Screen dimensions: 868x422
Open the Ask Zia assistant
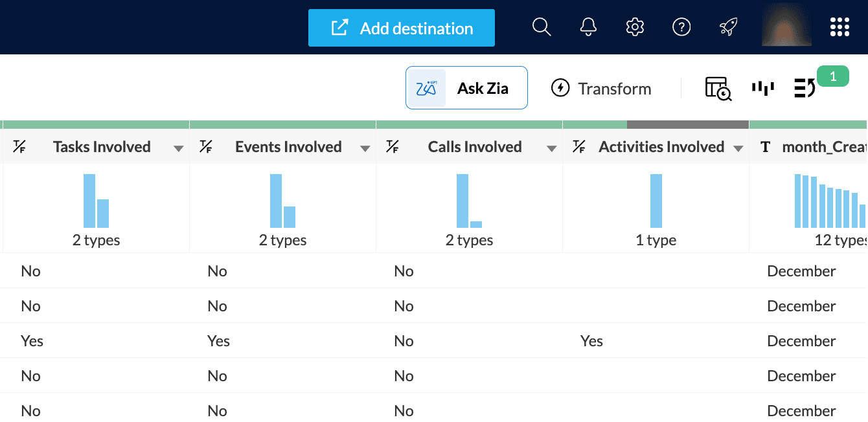point(466,88)
